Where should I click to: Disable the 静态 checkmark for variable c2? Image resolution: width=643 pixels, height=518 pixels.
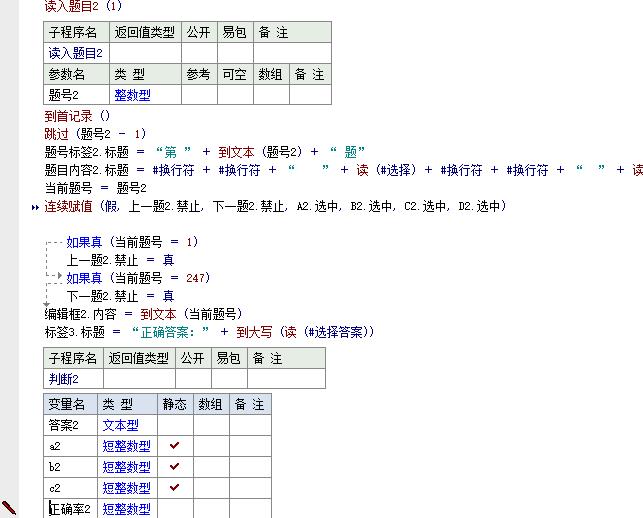(x=175, y=488)
